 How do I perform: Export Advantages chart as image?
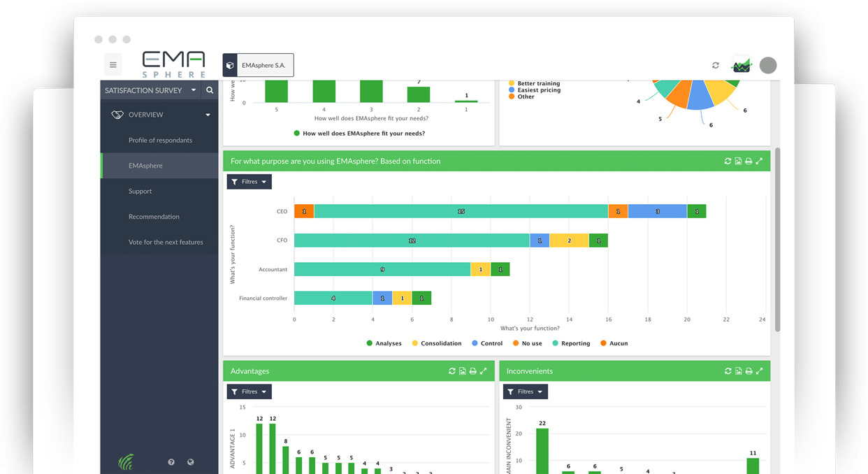tap(463, 371)
